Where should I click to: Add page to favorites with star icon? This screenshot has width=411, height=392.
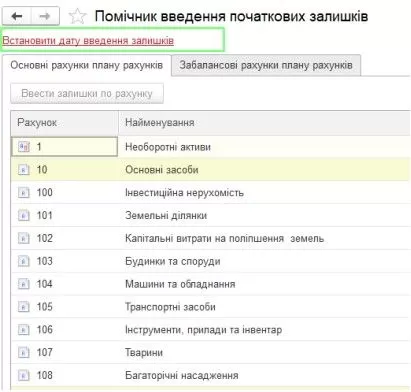pyautogui.click(x=77, y=16)
